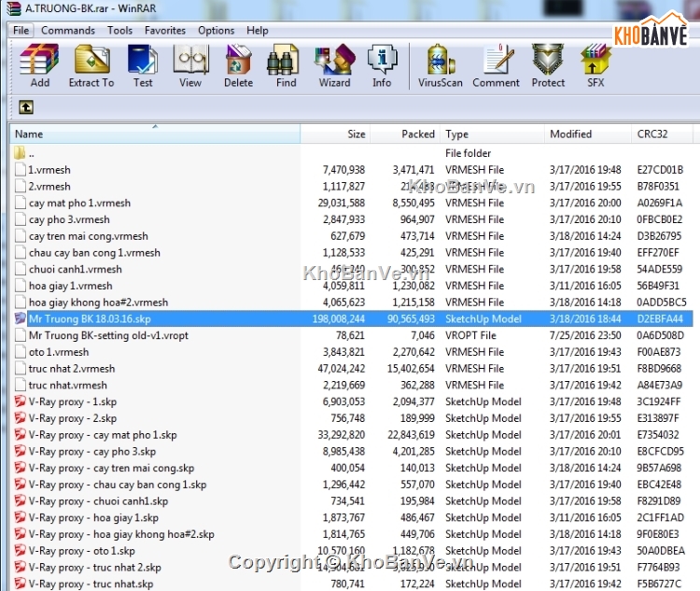This screenshot has height=591, width=700.
Task: Click the file icon of oto 1.vrmesh
Action: point(21,352)
